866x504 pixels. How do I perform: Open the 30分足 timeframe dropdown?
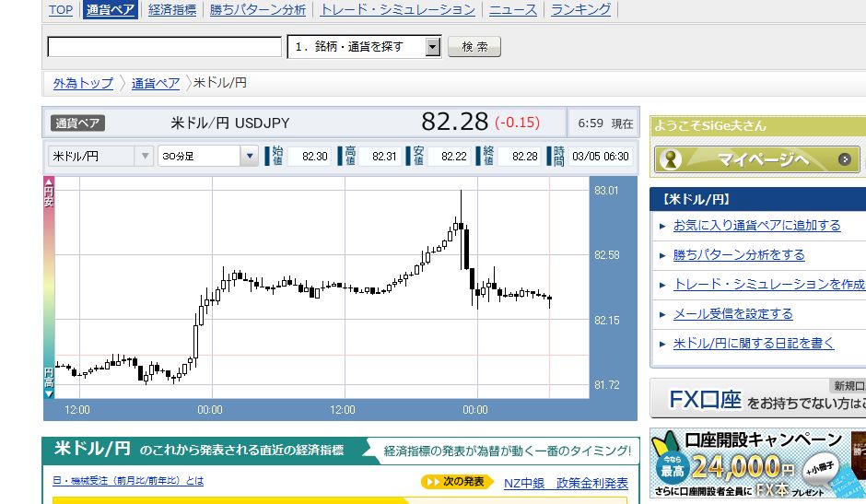pos(207,156)
